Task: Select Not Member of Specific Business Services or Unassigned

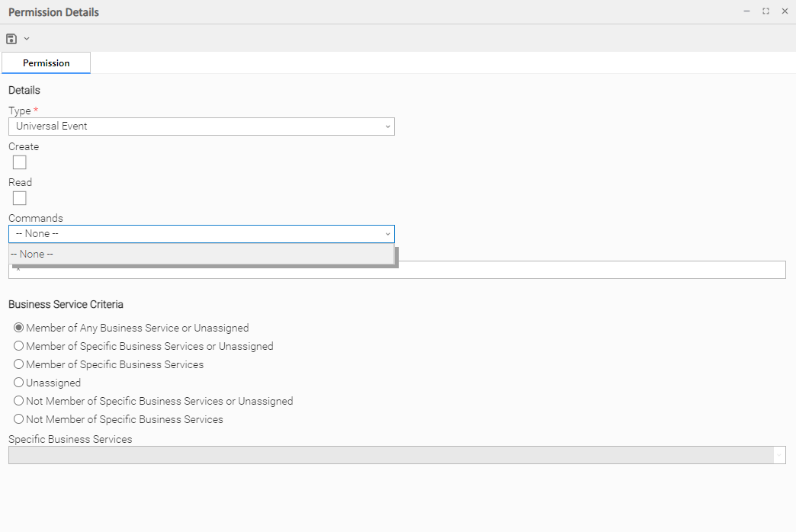Action: click(x=19, y=401)
